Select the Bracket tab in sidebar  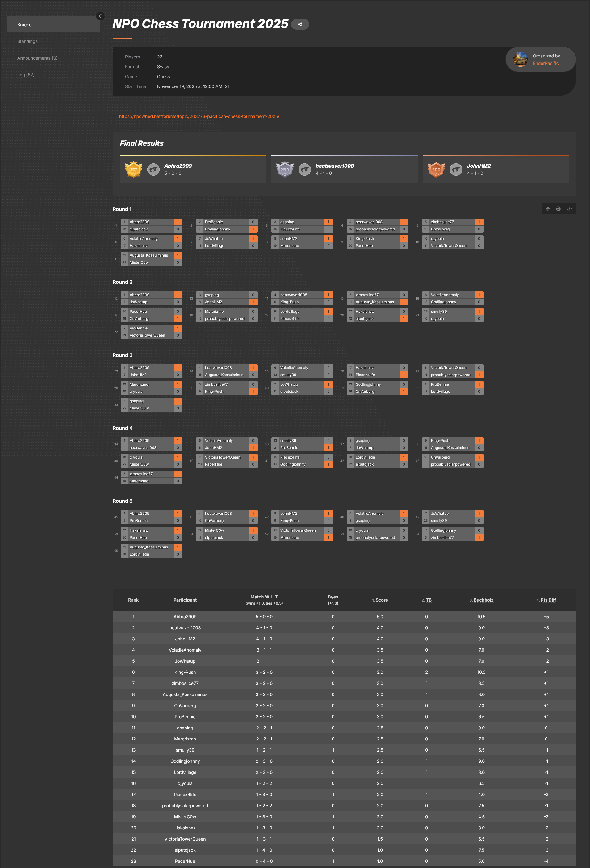click(25, 25)
